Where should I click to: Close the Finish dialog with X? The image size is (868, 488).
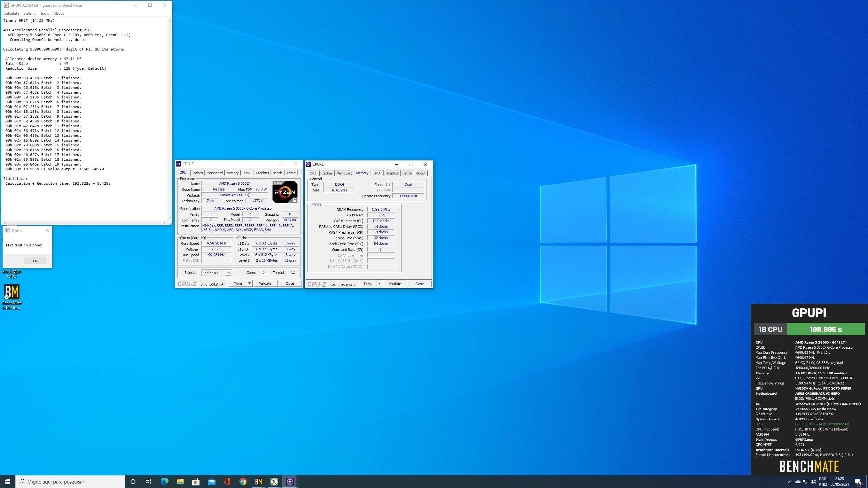47,230
